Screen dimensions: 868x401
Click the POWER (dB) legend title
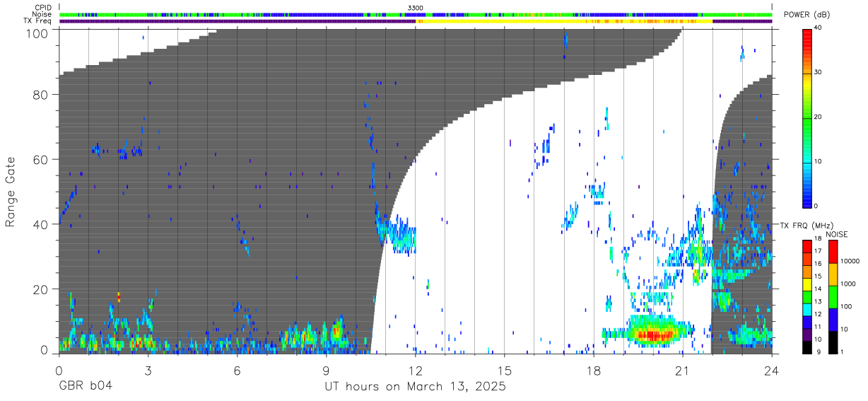click(x=806, y=15)
